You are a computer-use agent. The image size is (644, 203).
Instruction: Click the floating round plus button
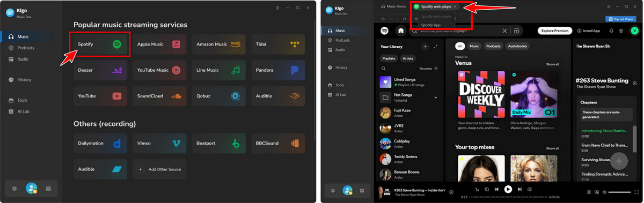pyautogui.click(x=619, y=161)
